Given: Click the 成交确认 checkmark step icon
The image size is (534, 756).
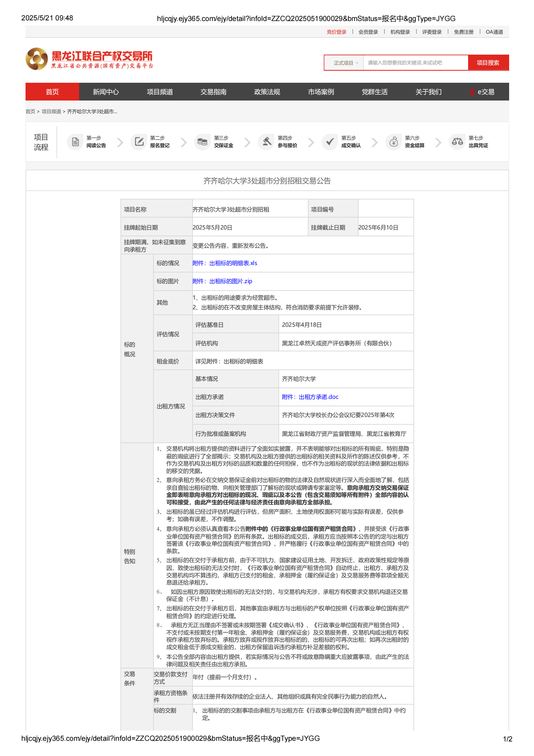Looking at the screenshot, I should 330,142.
